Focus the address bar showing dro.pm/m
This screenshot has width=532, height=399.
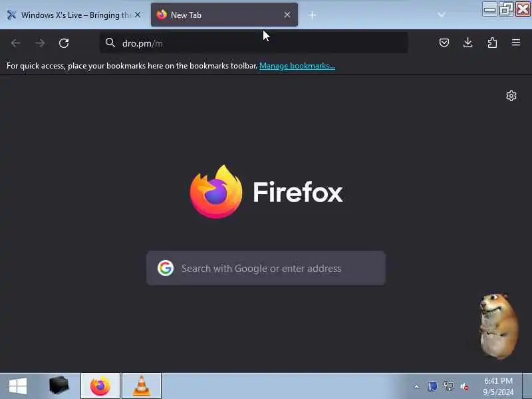pos(254,43)
